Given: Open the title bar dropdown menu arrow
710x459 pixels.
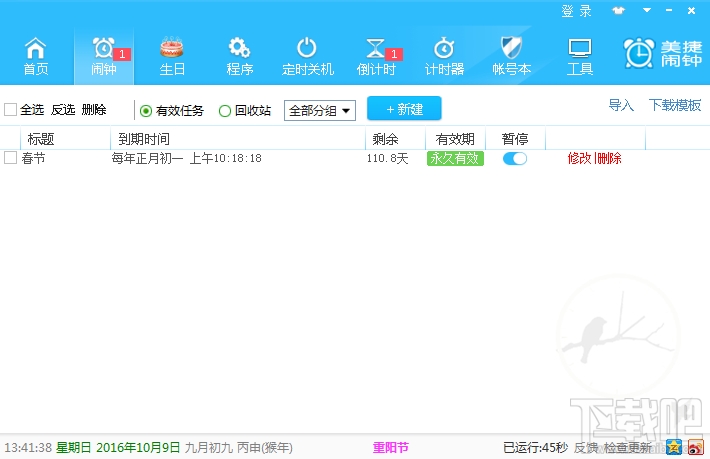Looking at the screenshot, I should click(x=647, y=10).
